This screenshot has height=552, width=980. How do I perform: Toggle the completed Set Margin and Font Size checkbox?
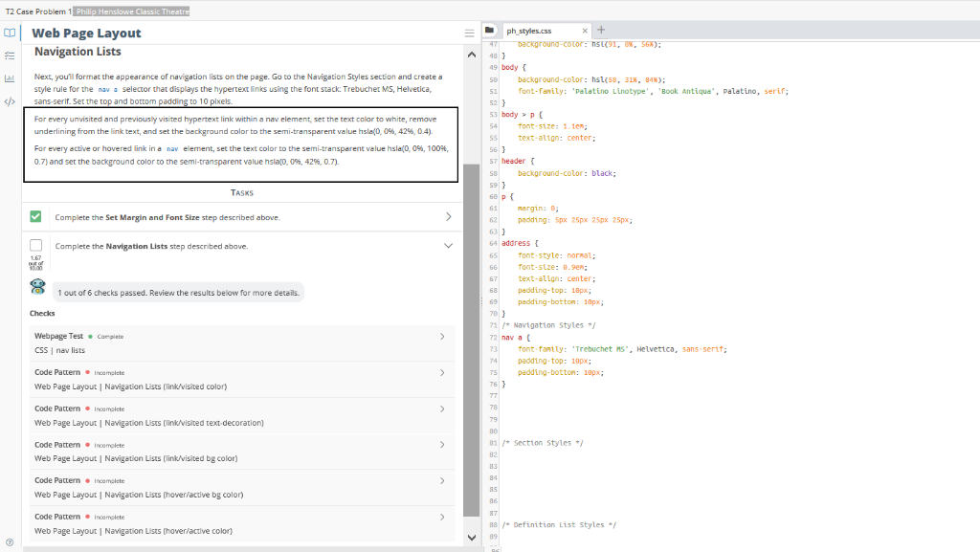point(35,216)
